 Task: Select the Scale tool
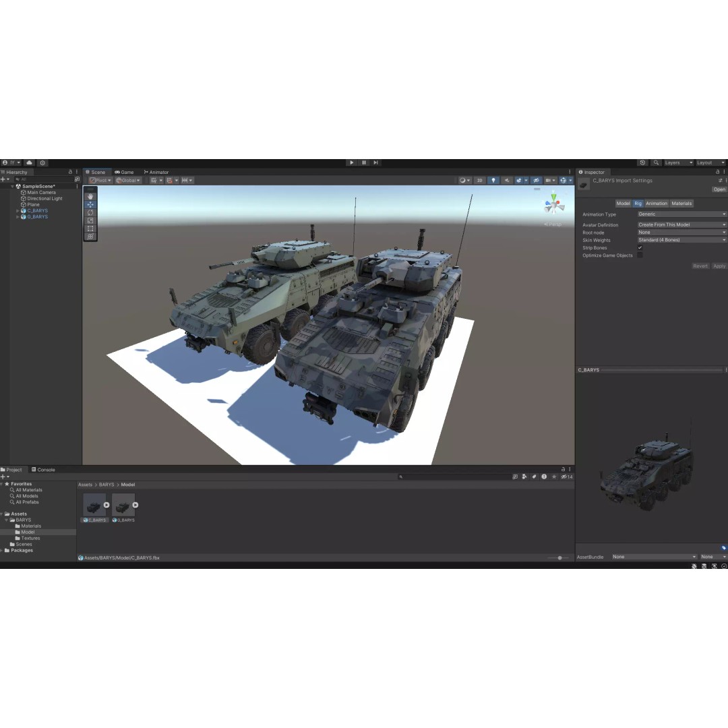click(90, 220)
